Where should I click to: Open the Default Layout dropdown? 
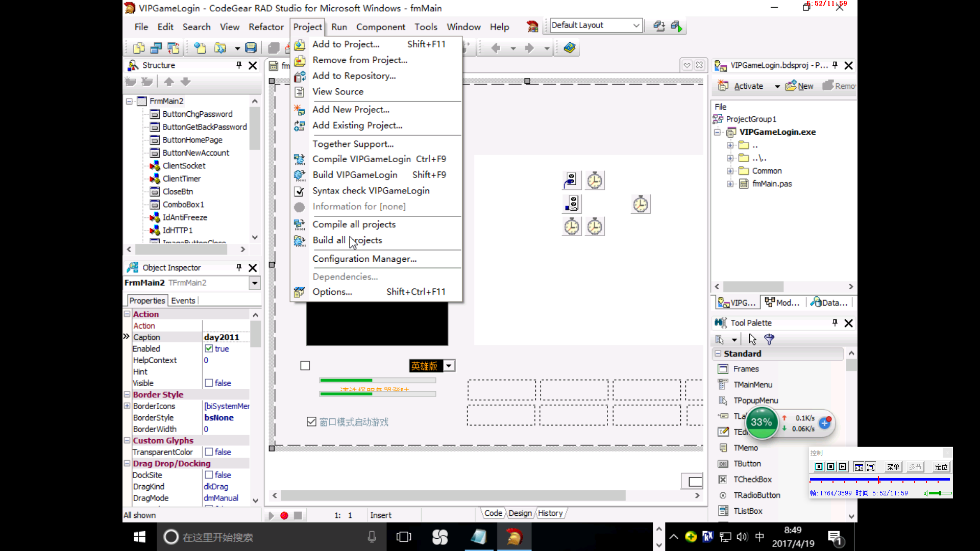click(636, 26)
